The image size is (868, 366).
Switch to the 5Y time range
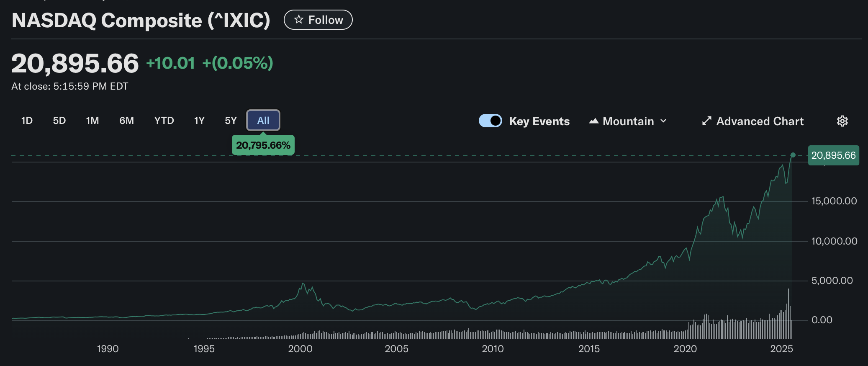coord(231,121)
